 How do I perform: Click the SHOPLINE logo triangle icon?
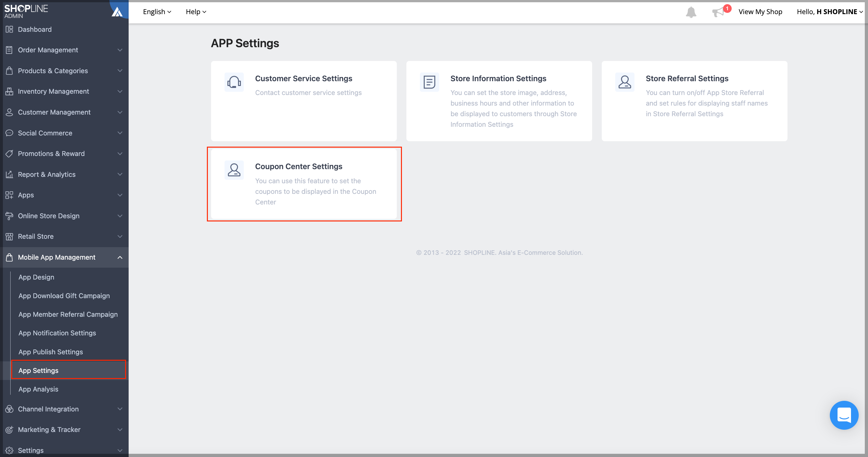[x=117, y=12]
